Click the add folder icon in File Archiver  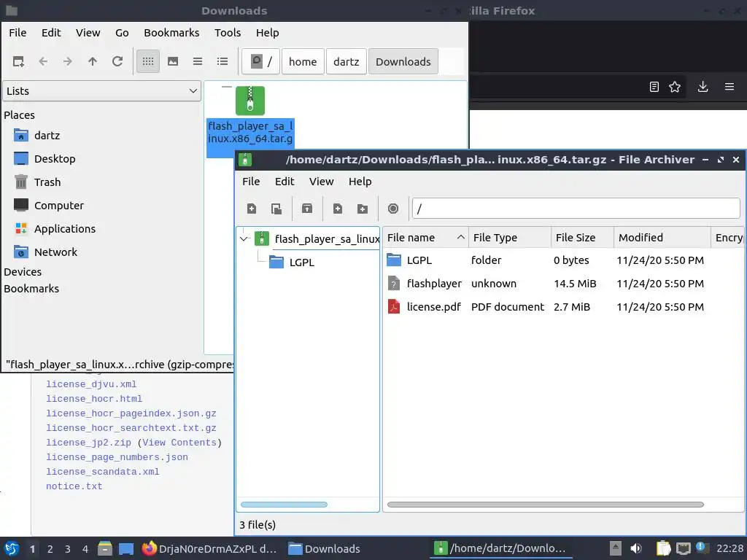pyautogui.click(x=363, y=209)
